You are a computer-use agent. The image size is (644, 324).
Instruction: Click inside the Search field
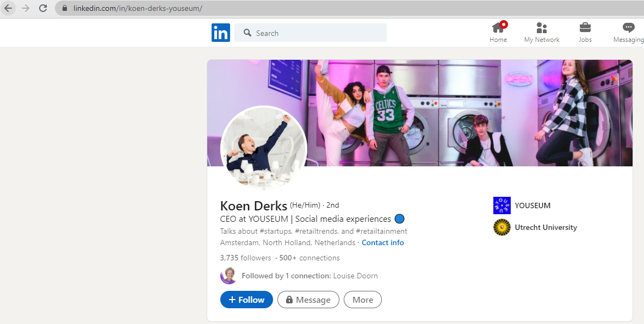(x=310, y=33)
